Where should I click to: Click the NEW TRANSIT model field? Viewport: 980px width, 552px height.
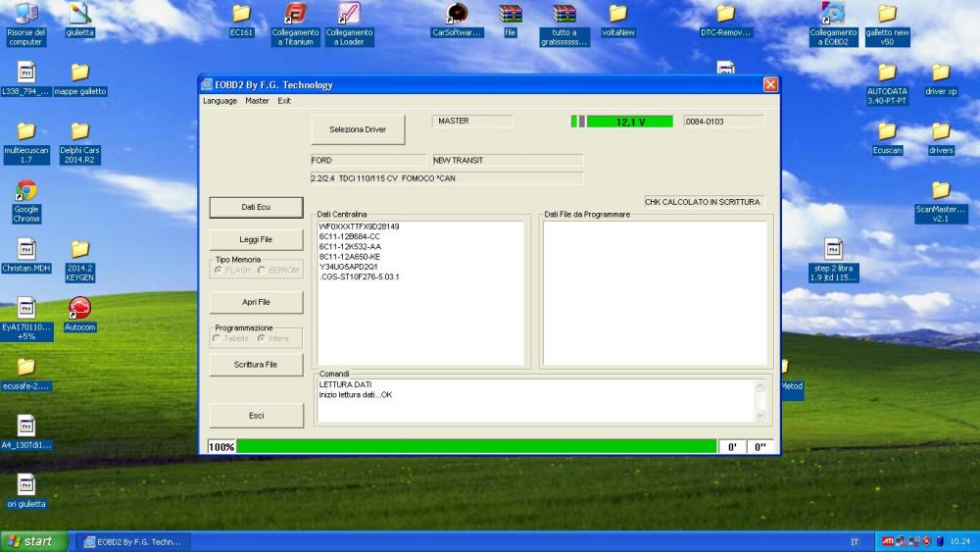[508, 160]
